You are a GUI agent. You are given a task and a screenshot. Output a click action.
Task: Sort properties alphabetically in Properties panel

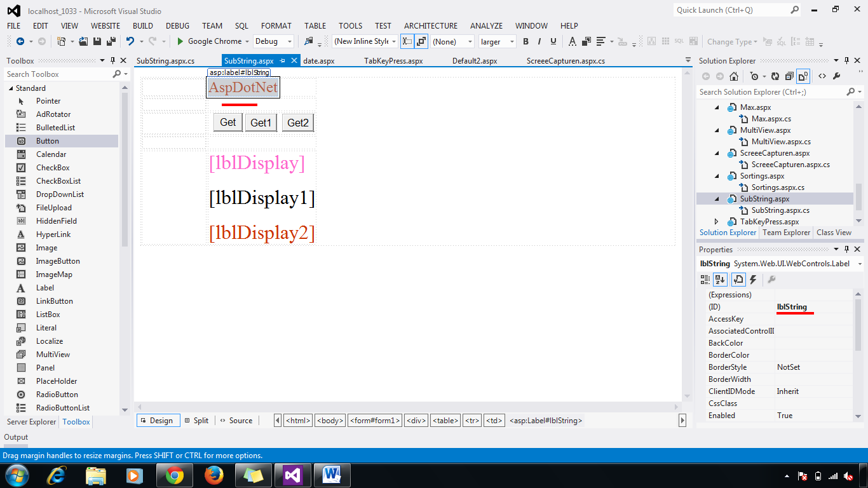(720, 280)
